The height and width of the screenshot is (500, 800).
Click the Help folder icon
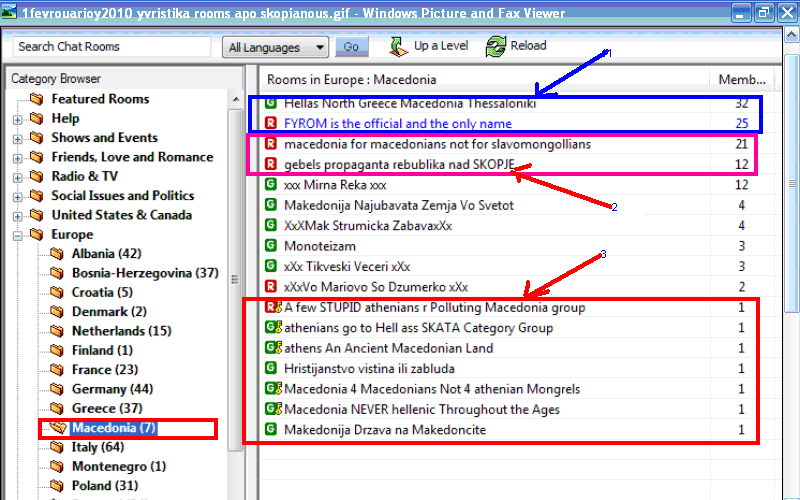(x=36, y=118)
